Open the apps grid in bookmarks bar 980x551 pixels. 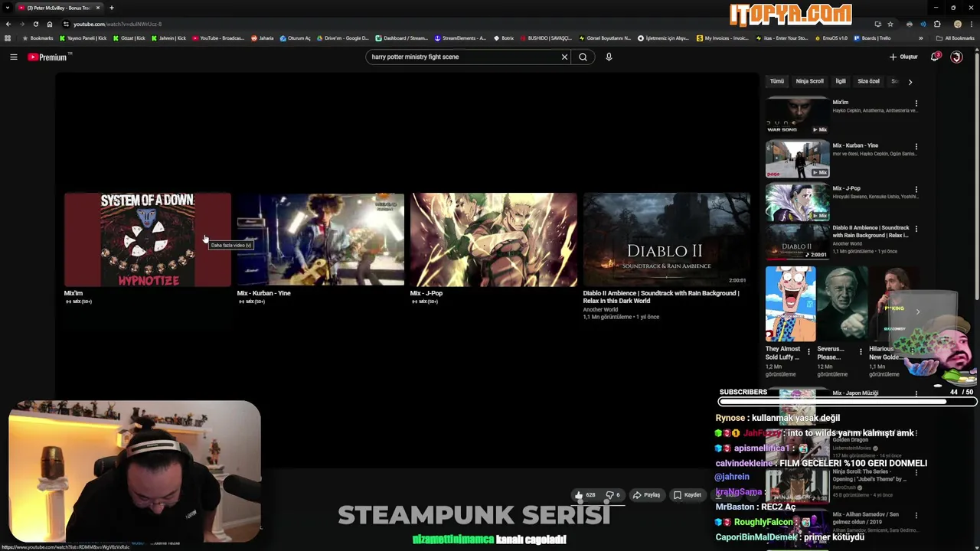click(8, 38)
